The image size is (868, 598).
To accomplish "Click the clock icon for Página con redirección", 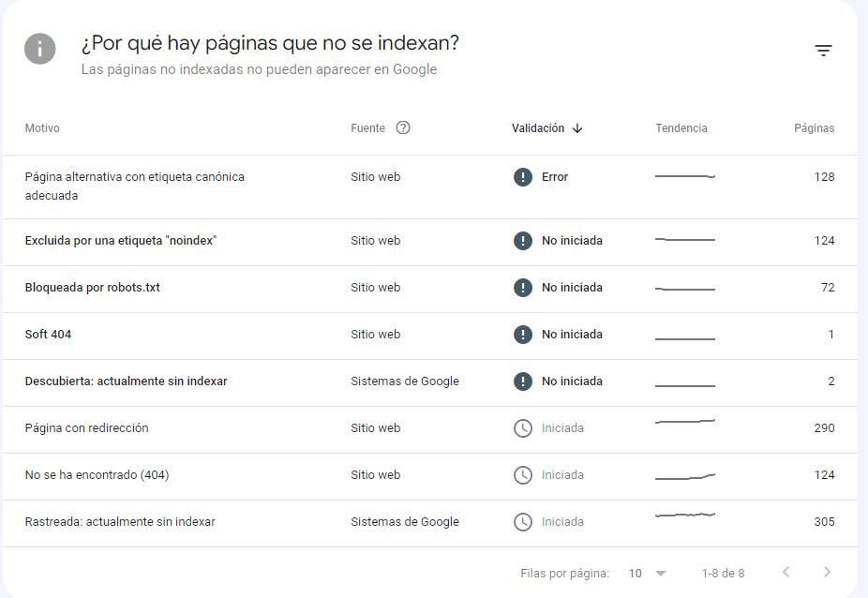I will [522, 428].
